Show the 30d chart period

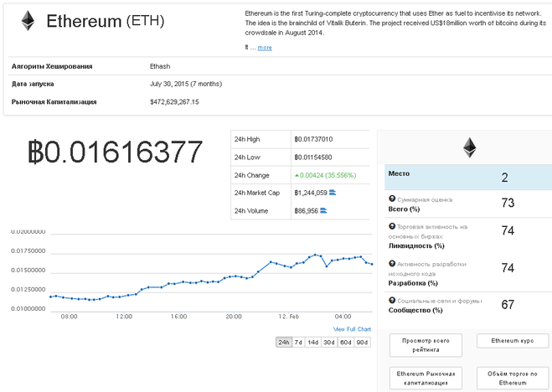(x=329, y=342)
